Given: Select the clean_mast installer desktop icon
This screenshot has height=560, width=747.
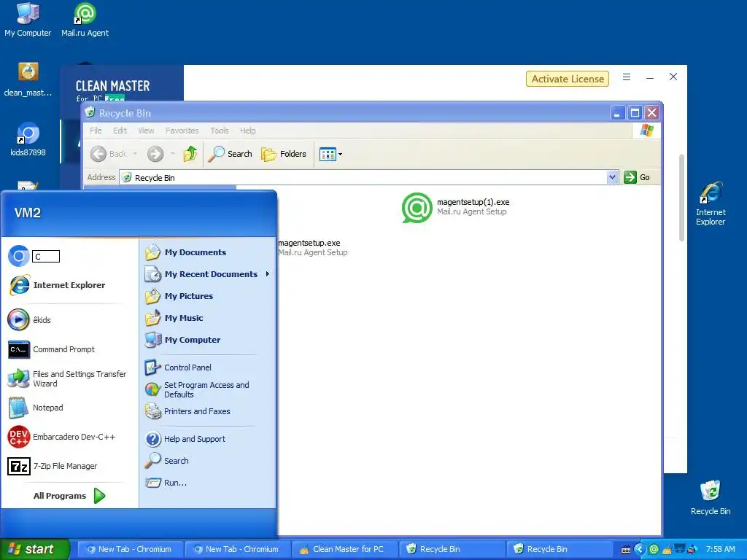Looking at the screenshot, I should point(28,79).
